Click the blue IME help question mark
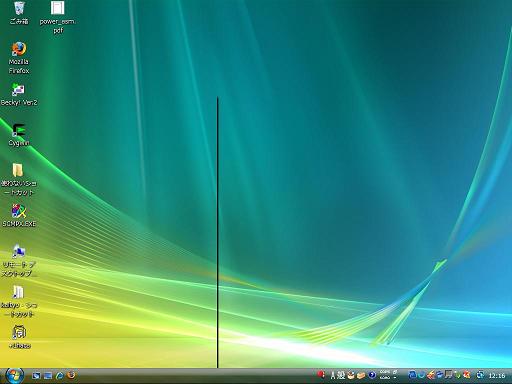Viewport: 512px width, 384px height. pos(372,375)
